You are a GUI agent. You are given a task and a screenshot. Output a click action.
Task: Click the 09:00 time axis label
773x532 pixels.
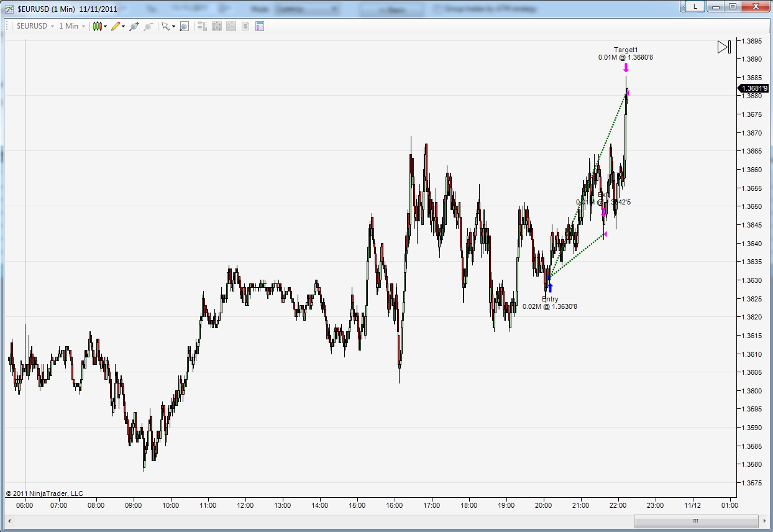tap(134, 505)
